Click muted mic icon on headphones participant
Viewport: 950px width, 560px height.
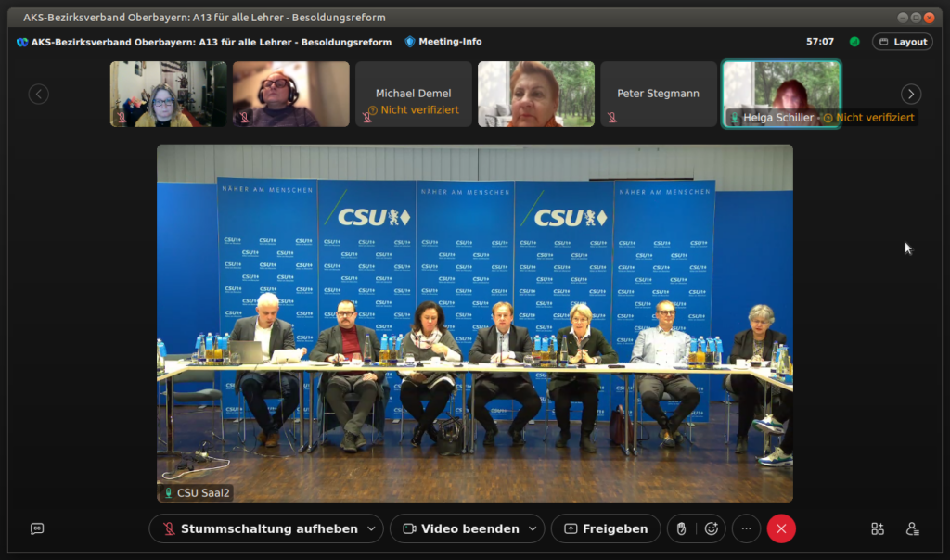pos(244,118)
